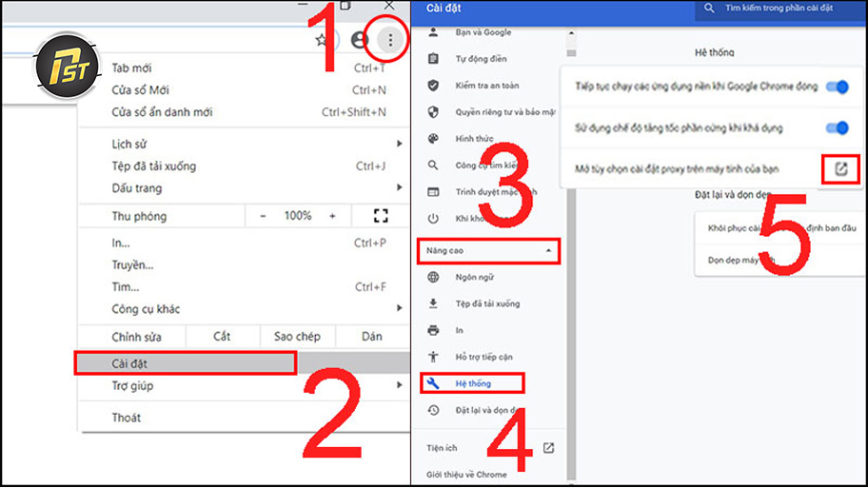The width and height of the screenshot is (868, 488).
Task: Choose Cài đặt in Chrome menu
Action: click(x=244, y=363)
